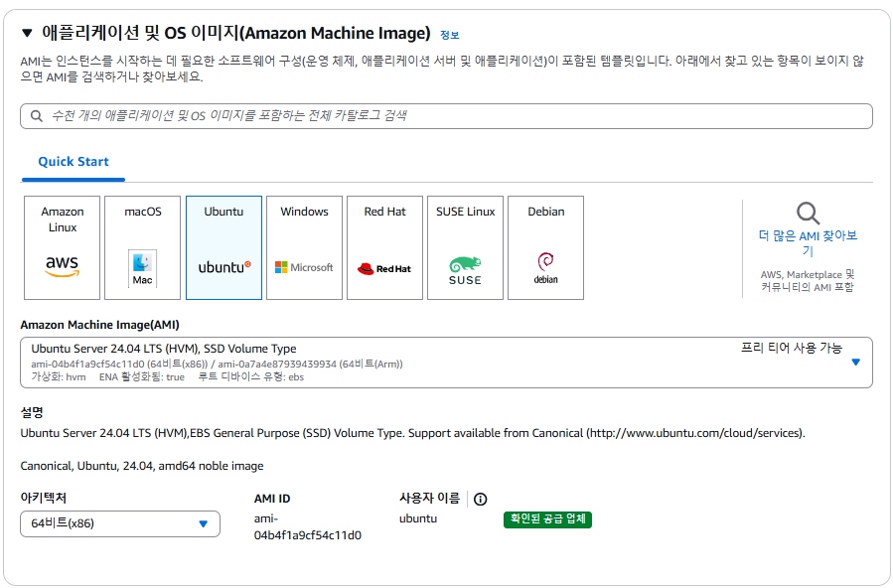Screen dimensions: 893x588
Task: Click the large browse AMIs magnifier icon
Action: click(x=808, y=213)
